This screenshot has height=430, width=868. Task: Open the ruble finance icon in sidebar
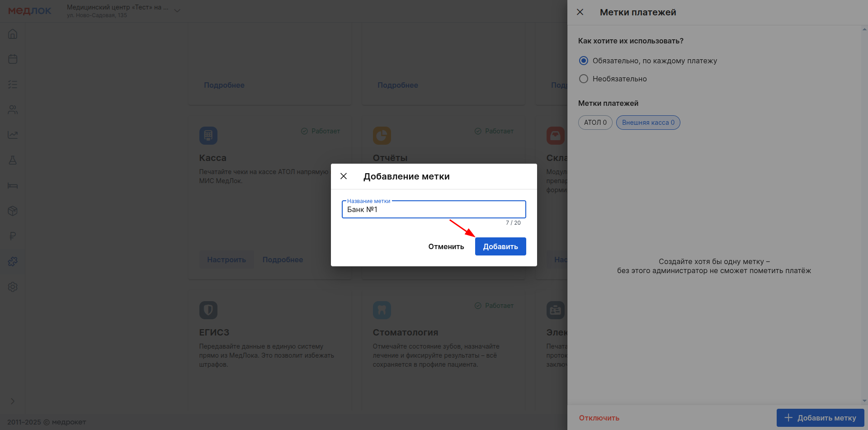pyautogui.click(x=13, y=236)
